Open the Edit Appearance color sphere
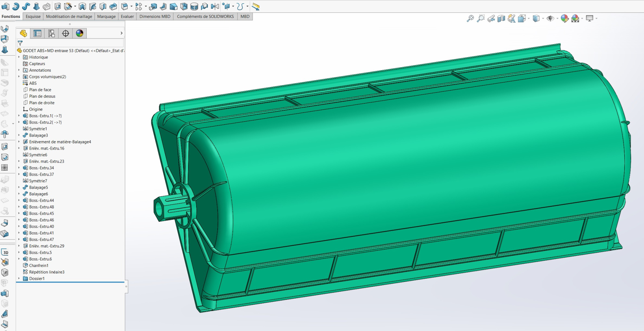This screenshot has height=331, width=644. [564, 19]
